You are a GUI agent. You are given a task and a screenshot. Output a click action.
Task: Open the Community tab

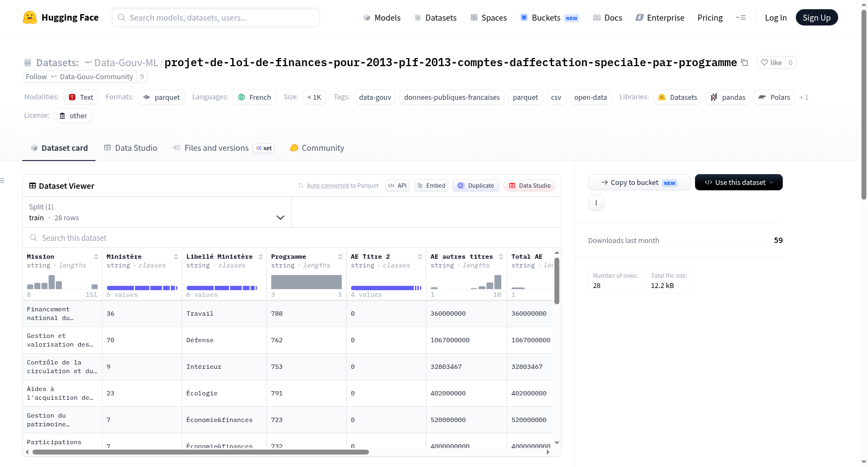pos(317,148)
